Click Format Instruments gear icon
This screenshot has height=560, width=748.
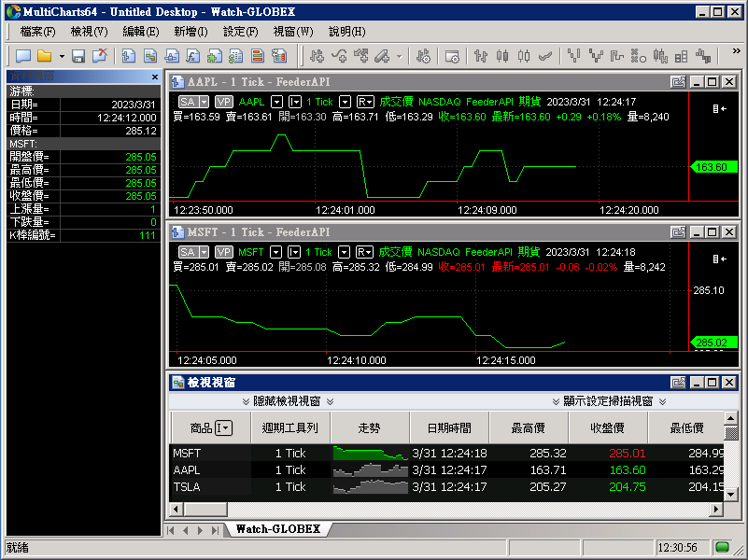pos(423,56)
